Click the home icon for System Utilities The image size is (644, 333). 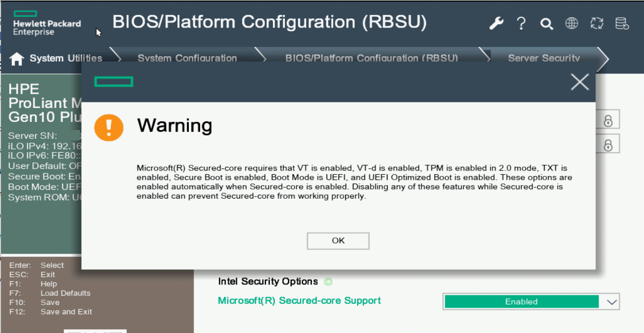17,59
